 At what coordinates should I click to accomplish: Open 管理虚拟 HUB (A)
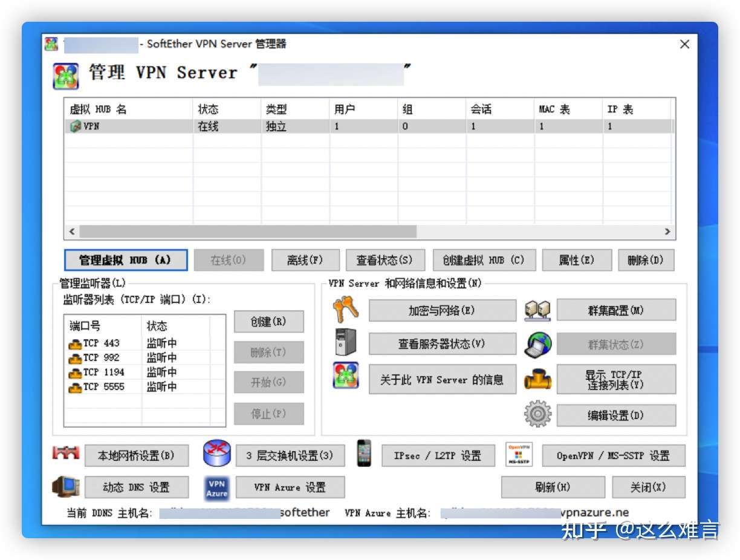coord(126,261)
